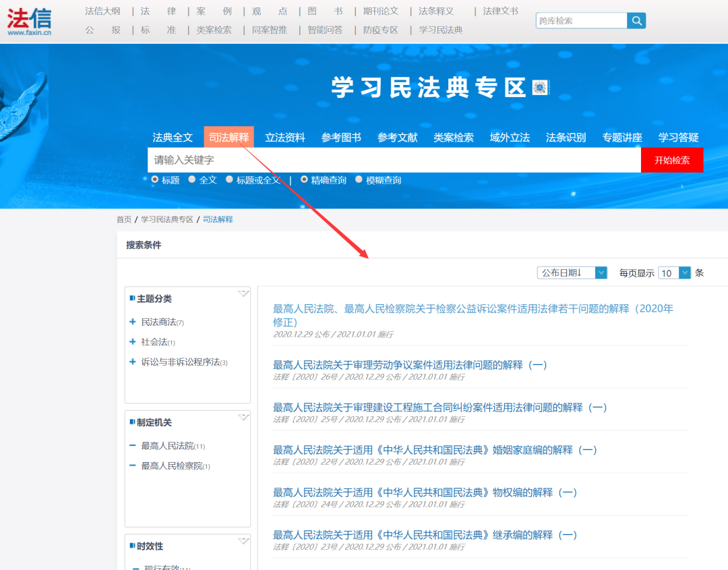Switch to the 类案检索 tab in banner
Image resolution: width=728 pixels, height=570 pixels.
point(454,138)
